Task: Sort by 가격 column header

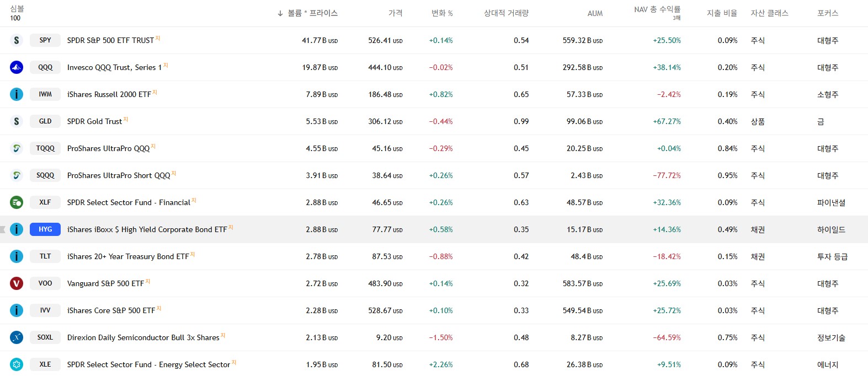Action: click(395, 13)
